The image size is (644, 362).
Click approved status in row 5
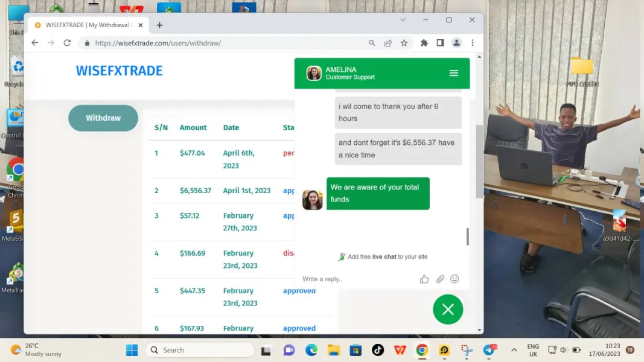click(x=299, y=291)
